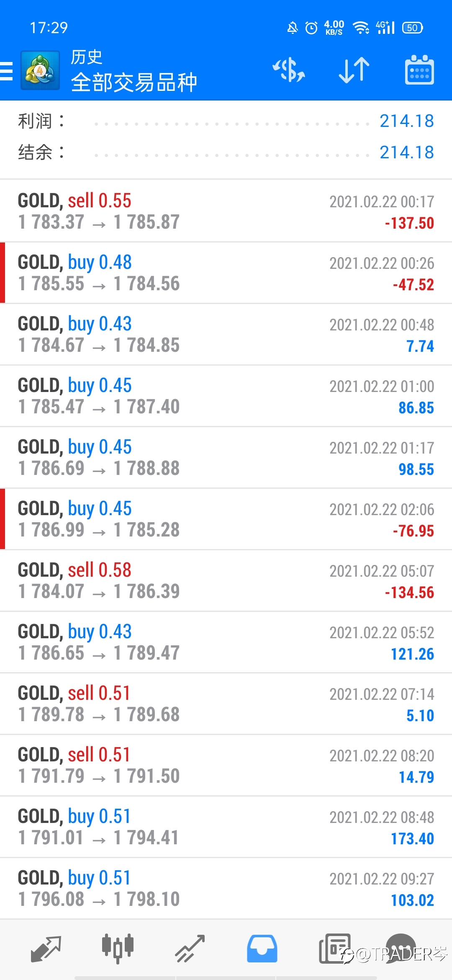
Task: Open the currency symbol filter icon
Action: click(289, 70)
